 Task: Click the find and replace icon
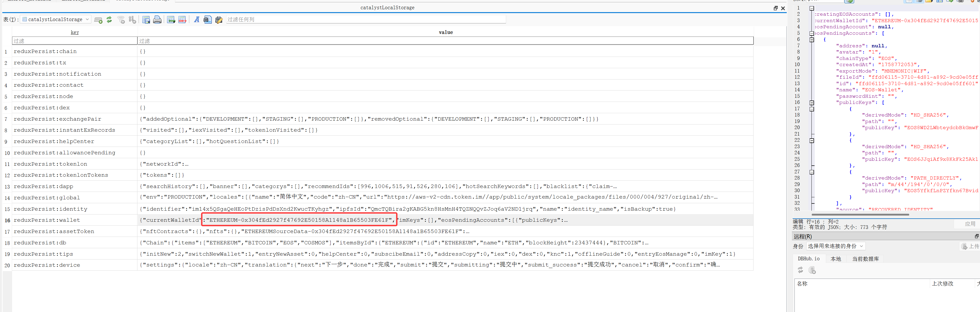click(219, 20)
